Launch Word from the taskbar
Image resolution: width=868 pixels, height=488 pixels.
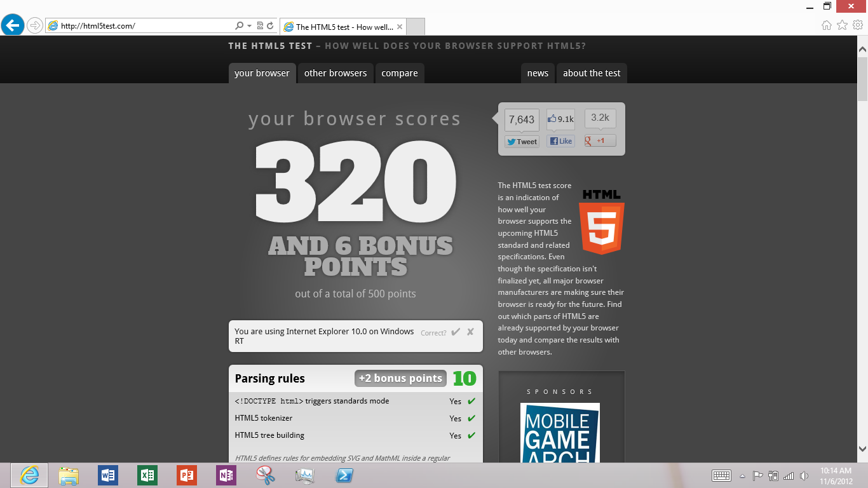tap(108, 475)
